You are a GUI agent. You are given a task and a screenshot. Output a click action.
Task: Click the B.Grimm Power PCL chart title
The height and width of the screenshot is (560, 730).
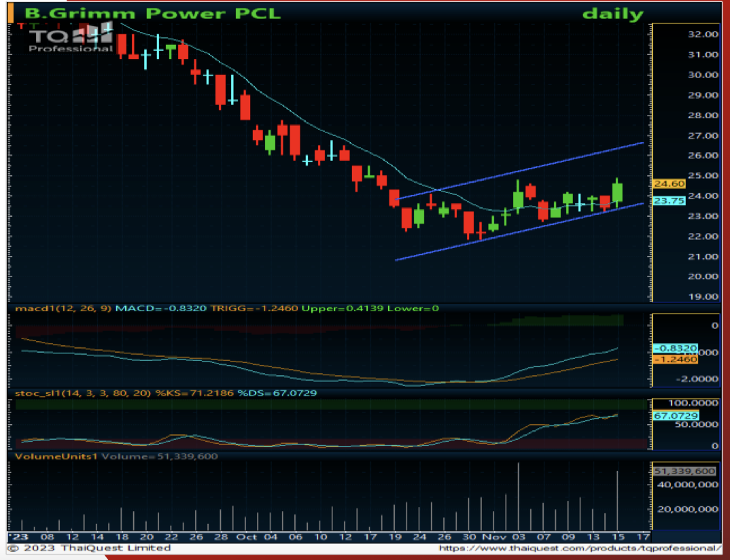click(153, 13)
